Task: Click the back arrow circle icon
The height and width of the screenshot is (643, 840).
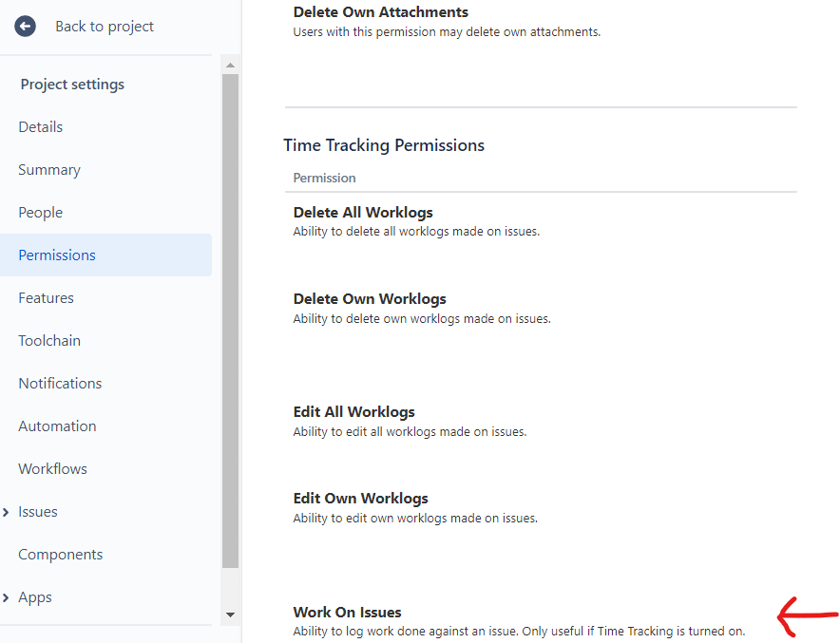Action: (25, 27)
